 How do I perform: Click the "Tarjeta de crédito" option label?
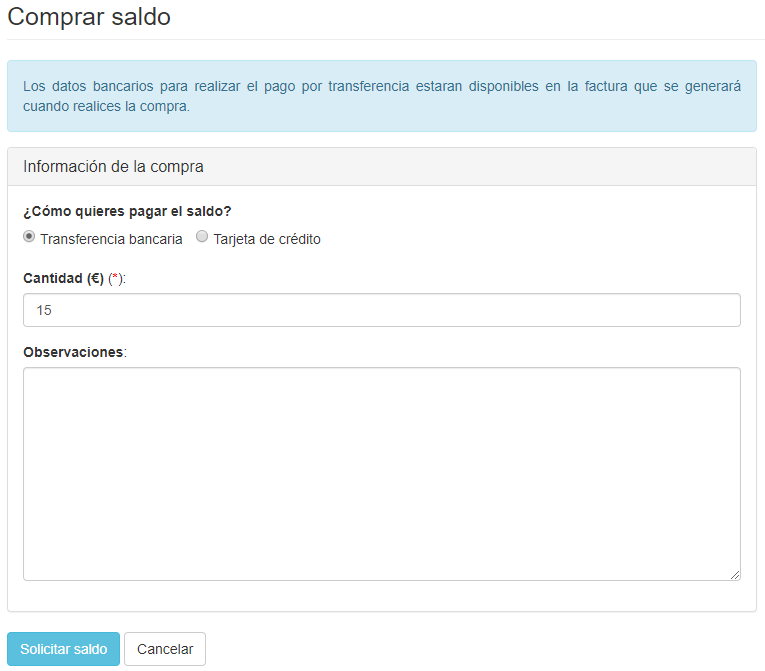pyautogui.click(x=267, y=239)
